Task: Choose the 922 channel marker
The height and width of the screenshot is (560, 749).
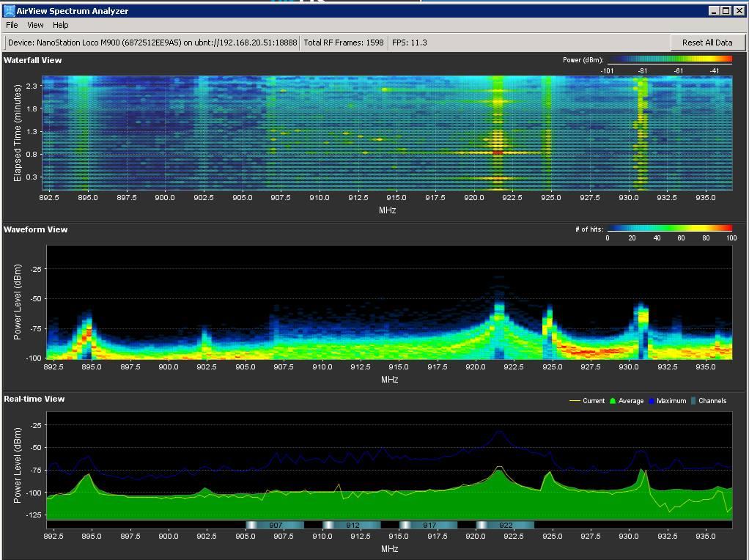Action: (x=505, y=525)
